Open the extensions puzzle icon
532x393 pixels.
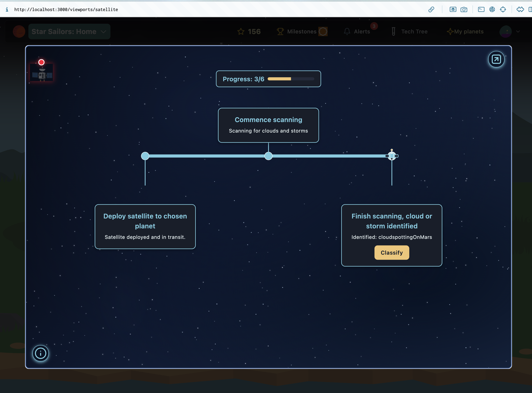520,10
